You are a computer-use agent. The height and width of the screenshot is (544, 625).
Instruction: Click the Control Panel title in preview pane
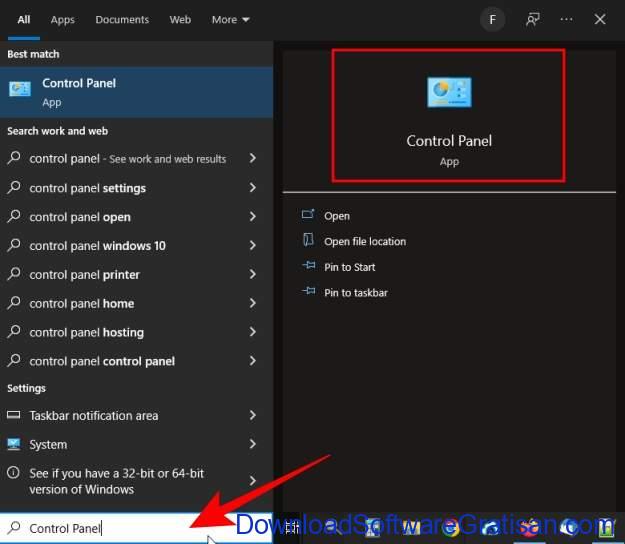tap(449, 141)
